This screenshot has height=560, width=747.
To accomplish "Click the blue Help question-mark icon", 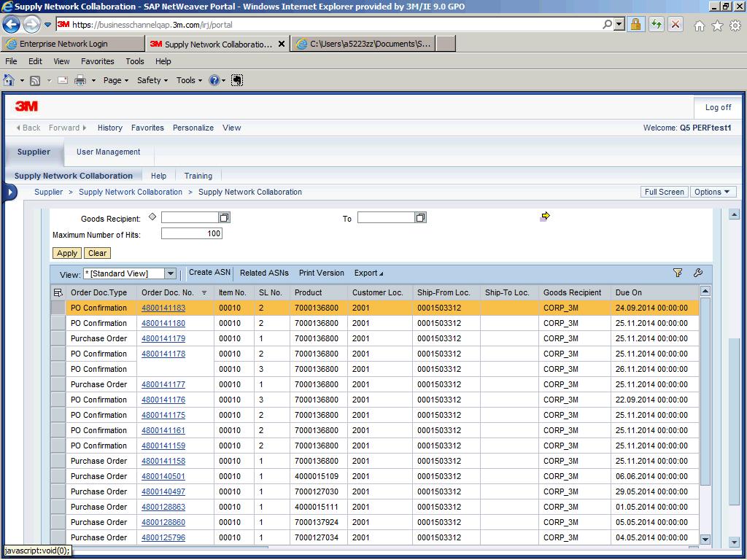I will pos(214,80).
